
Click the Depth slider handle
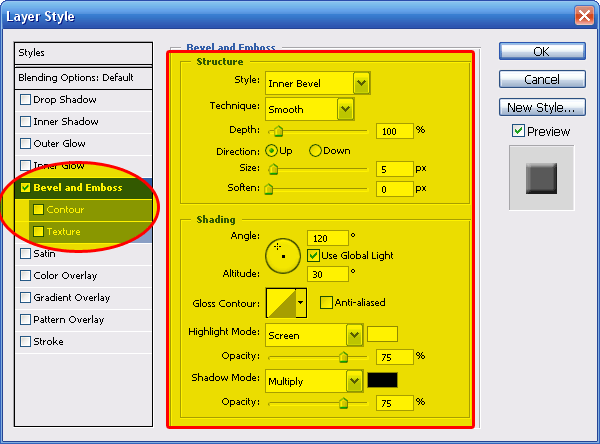click(x=278, y=130)
